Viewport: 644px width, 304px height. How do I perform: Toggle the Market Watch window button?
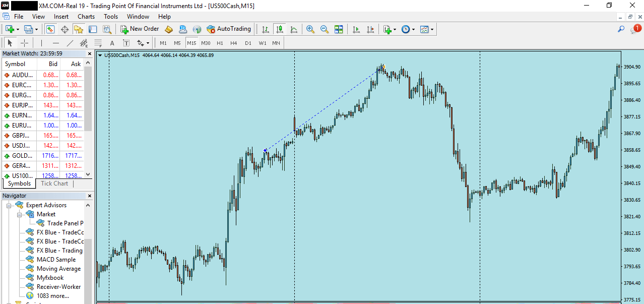tap(50, 29)
